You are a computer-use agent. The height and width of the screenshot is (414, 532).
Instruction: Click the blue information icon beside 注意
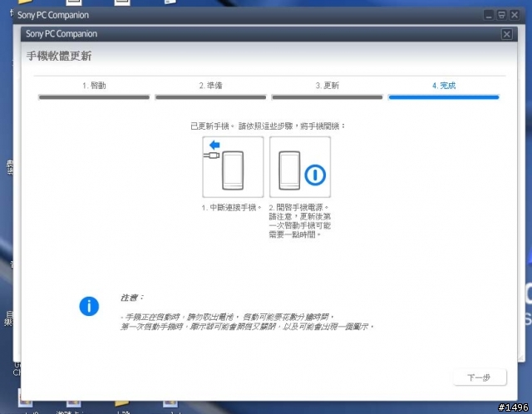click(89, 307)
